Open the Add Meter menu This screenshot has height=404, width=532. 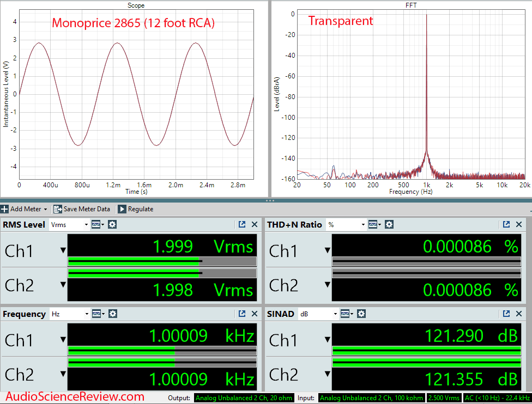(x=24, y=209)
